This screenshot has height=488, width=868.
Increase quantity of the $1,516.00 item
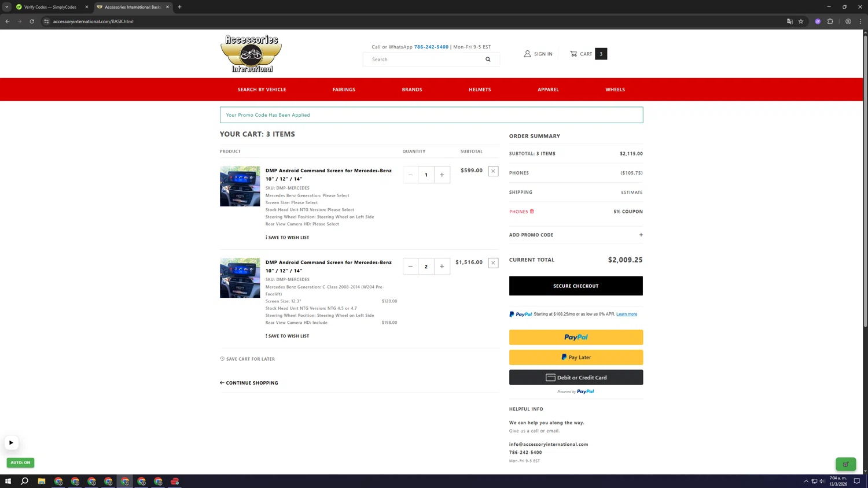442,267
